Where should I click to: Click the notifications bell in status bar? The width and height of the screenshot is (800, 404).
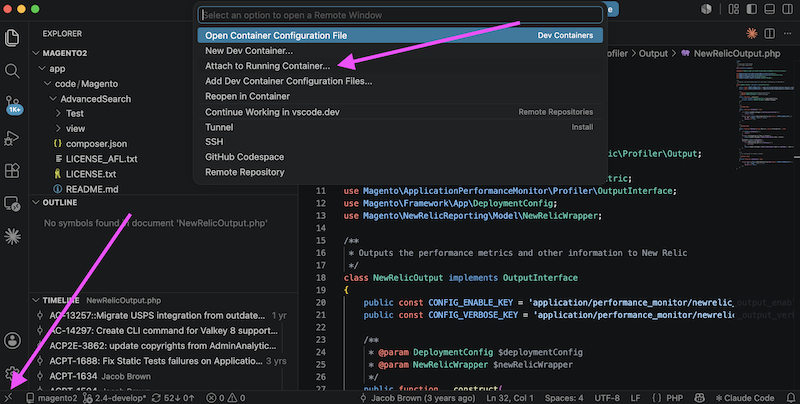(x=790, y=397)
